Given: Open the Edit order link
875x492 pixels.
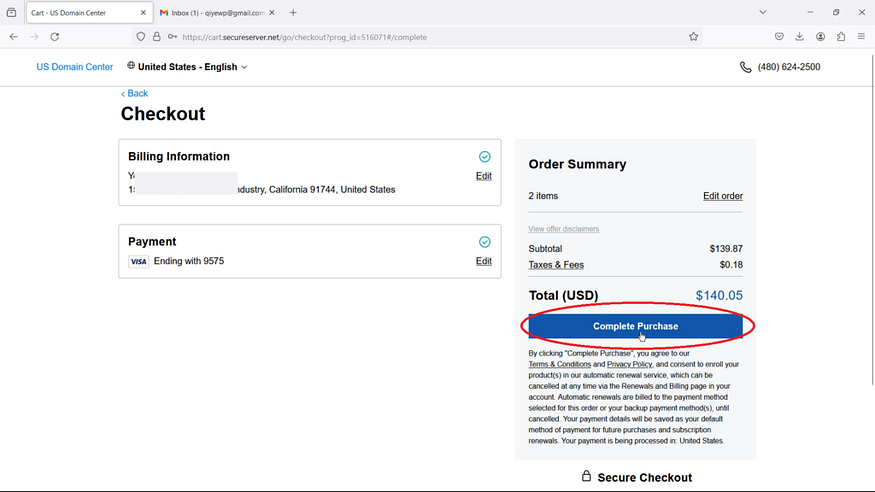Looking at the screenshot, I should [723, 196].
